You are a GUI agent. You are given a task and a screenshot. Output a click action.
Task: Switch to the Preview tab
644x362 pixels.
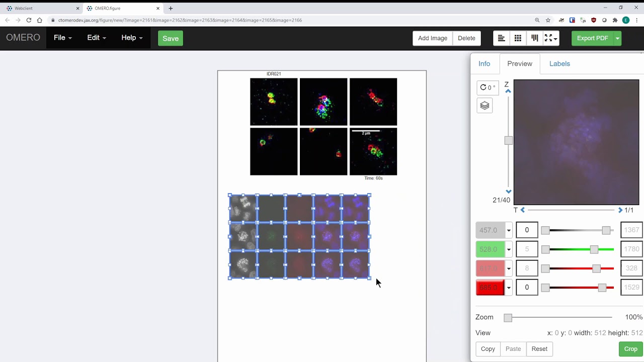coord(520,64)
